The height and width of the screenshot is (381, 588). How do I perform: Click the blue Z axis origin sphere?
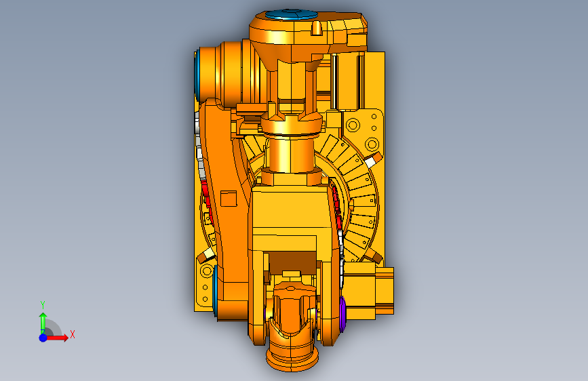tap(43, 338)
